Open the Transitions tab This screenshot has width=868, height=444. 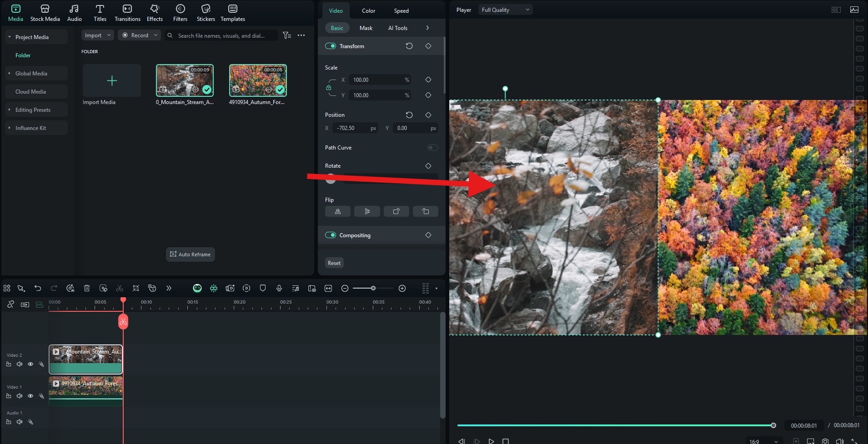tap(127, 13)
